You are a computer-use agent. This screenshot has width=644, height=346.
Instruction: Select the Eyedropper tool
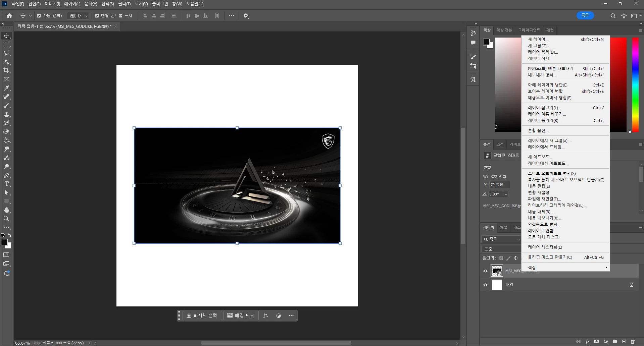pyautogui.click(x=6, y=88)
